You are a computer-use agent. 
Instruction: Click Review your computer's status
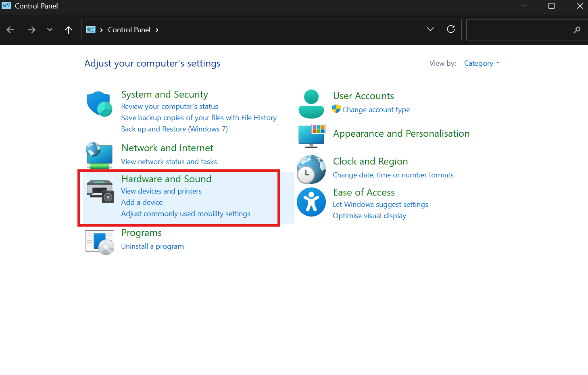(x=169, y=106)
